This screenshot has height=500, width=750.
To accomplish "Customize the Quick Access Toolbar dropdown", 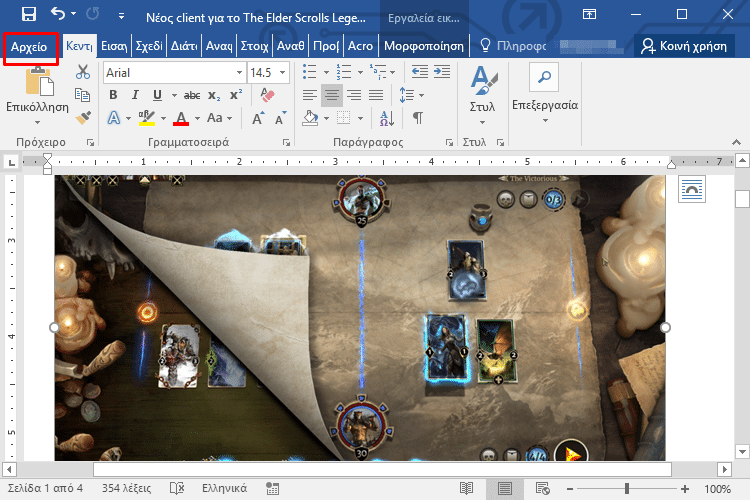I will point(121,16).
